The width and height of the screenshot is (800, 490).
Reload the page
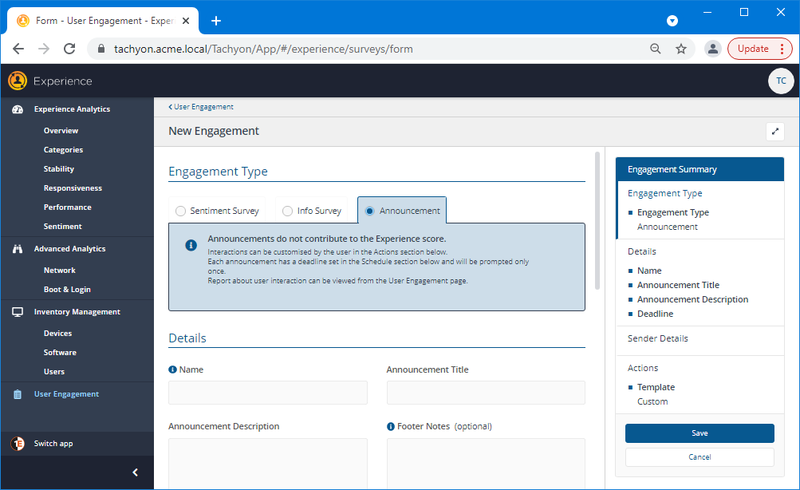69,49
